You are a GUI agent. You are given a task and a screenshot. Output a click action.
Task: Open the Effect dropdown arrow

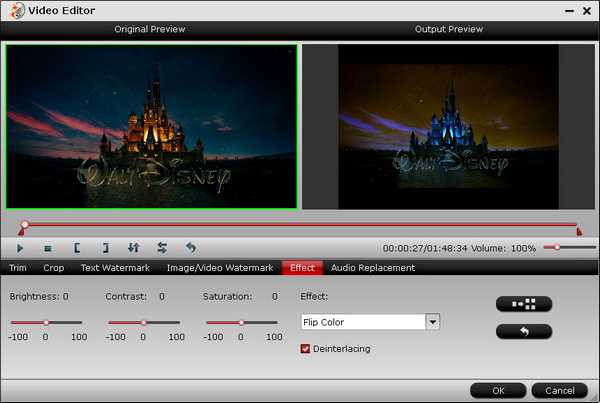[x=433, y=322]
